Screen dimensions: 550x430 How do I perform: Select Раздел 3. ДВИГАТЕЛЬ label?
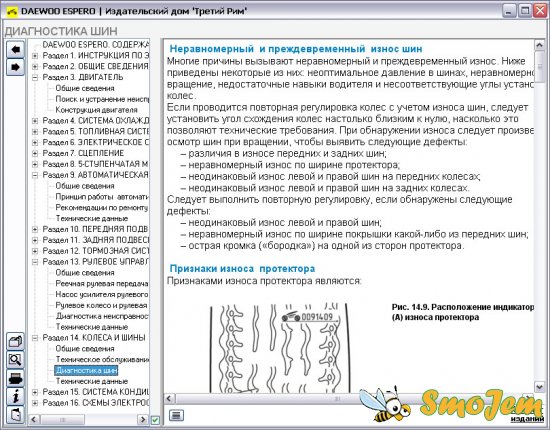point(83,77)
